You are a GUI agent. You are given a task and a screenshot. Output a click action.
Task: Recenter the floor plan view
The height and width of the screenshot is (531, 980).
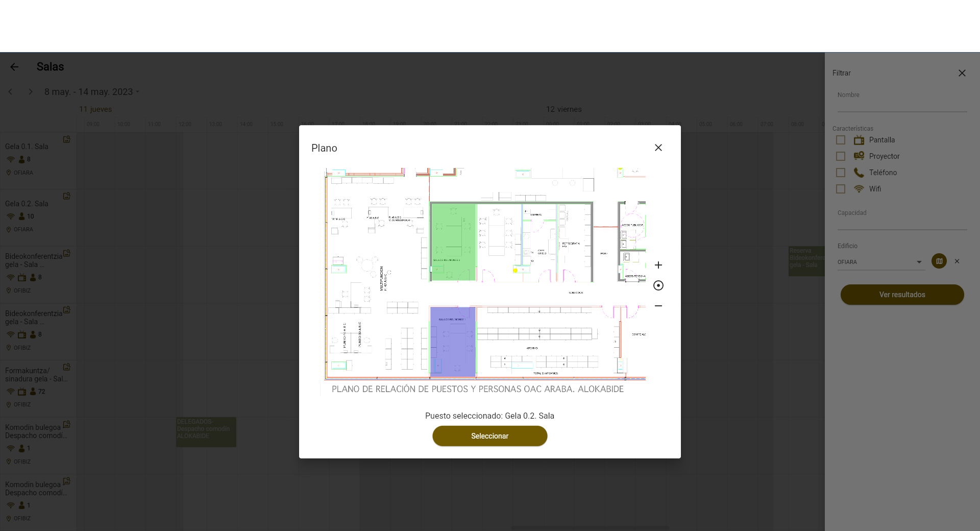pos(658,285)
